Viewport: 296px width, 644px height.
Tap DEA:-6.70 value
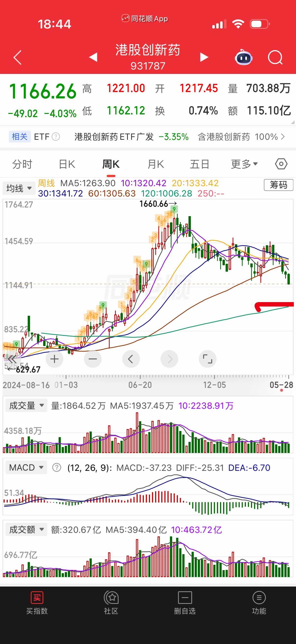(x=249, y=467)
